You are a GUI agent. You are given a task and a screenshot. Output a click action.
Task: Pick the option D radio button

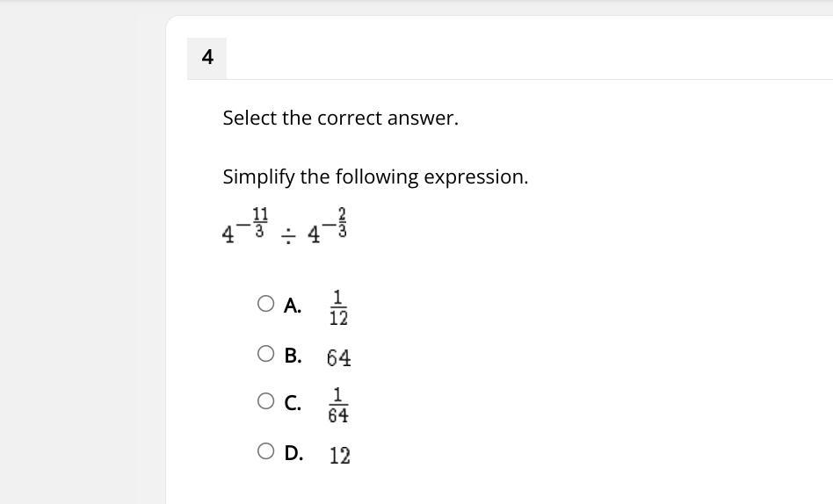pyautogui.click(x=265, y=451)
